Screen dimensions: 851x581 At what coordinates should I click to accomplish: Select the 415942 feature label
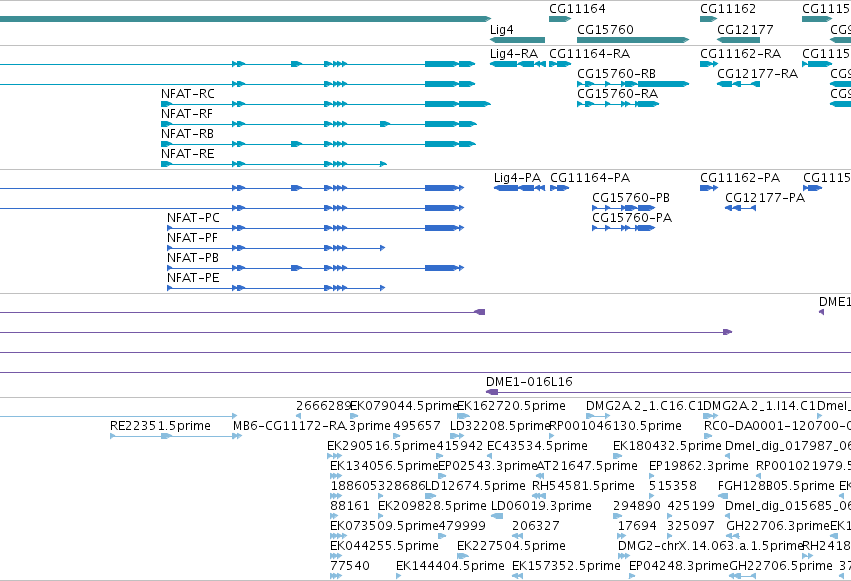[460, 446]
